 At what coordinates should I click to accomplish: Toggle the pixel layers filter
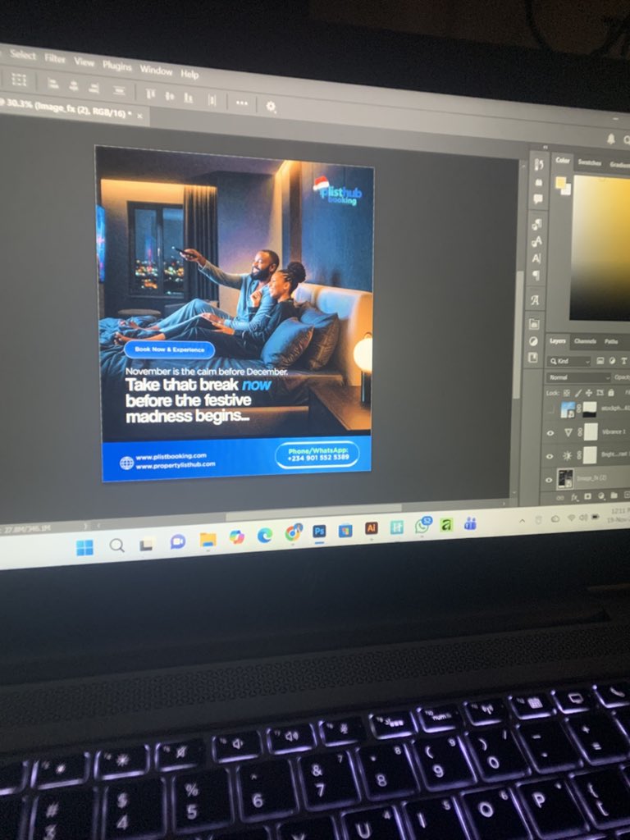(x=600, y=361)
